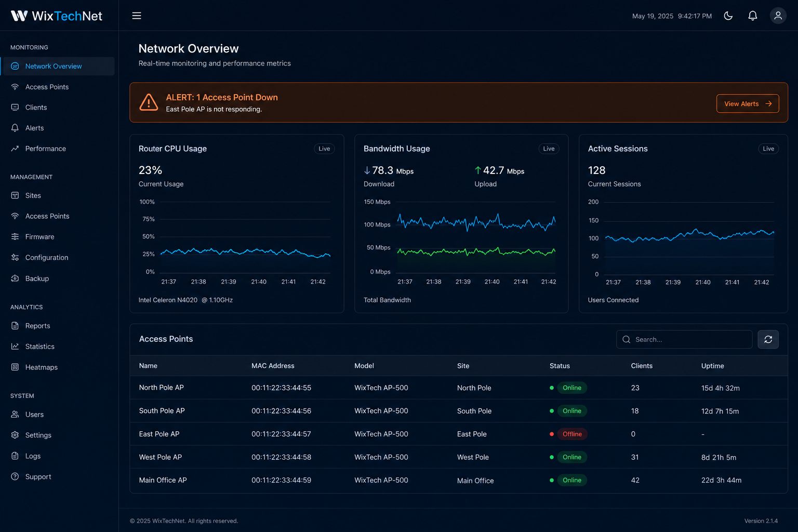
Task: Open Access Points under Management
Action: [47, 216]
